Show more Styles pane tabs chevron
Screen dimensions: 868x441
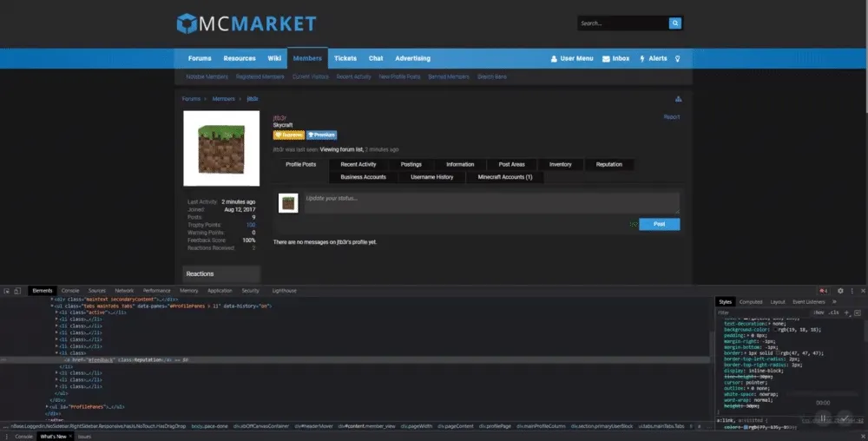tap(834, 302)
